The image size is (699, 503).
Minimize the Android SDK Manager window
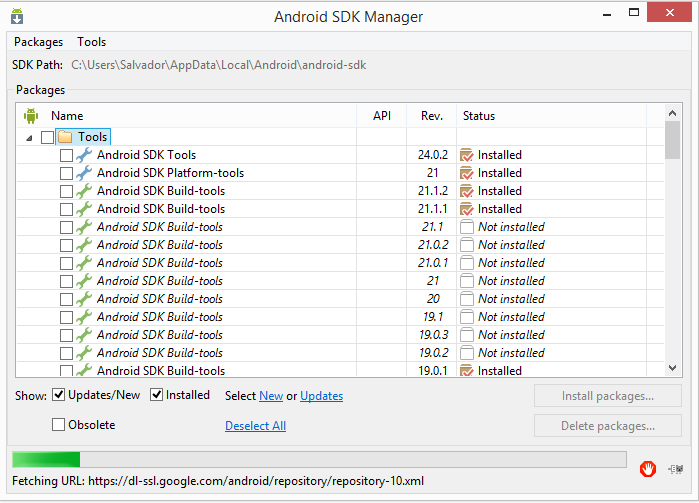pyautogui.click(x=607, y=13)
